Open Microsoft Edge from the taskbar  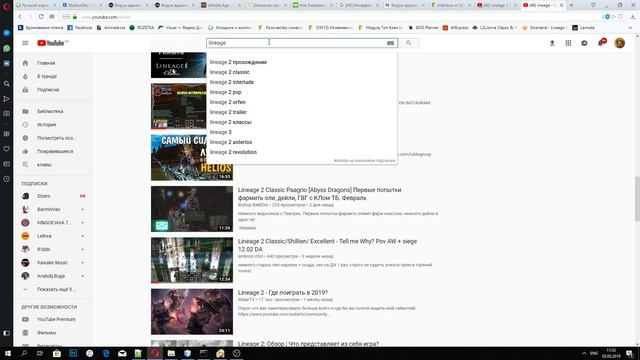pyautogui.click(x=106, y=353)
